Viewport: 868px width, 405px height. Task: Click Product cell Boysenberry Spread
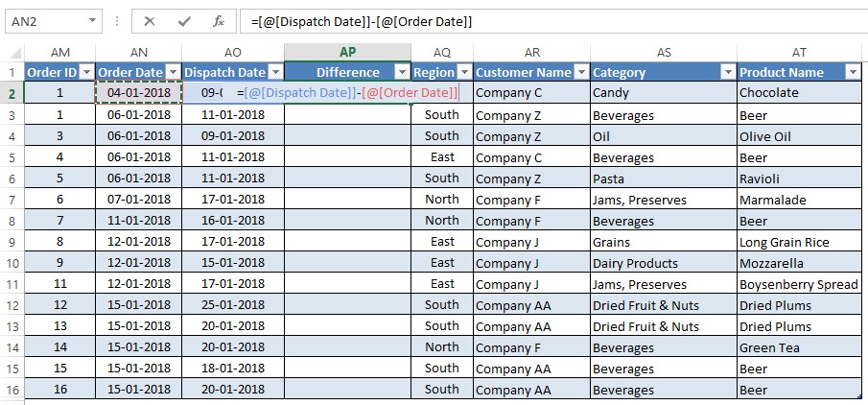point(799,284)
